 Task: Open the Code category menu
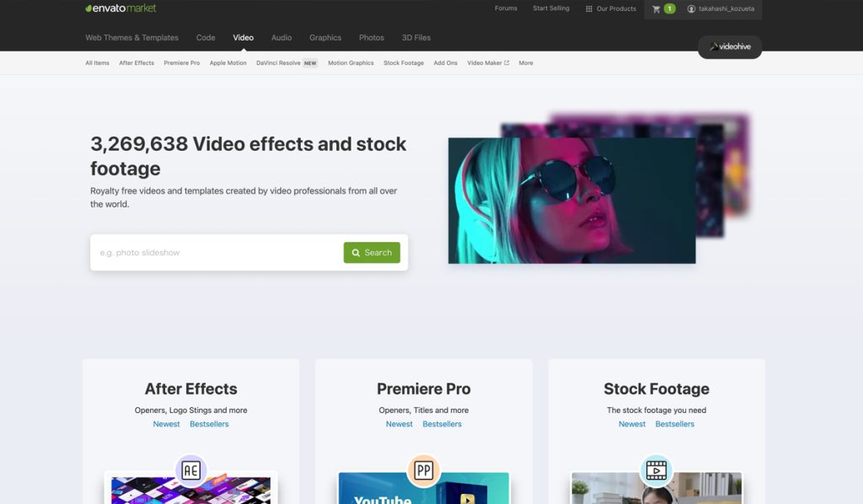tap(206, 37)
